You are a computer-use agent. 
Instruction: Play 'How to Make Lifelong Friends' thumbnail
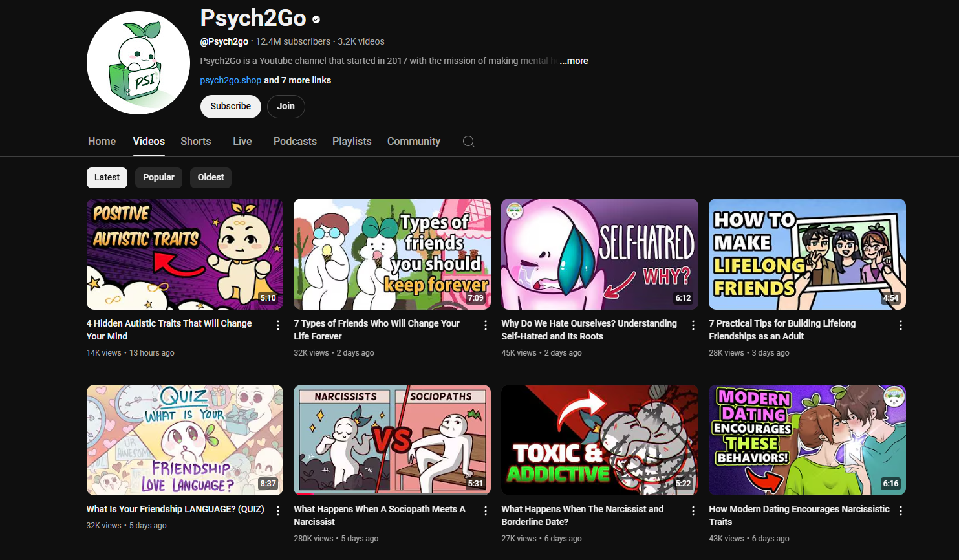[x=807, y=254]
